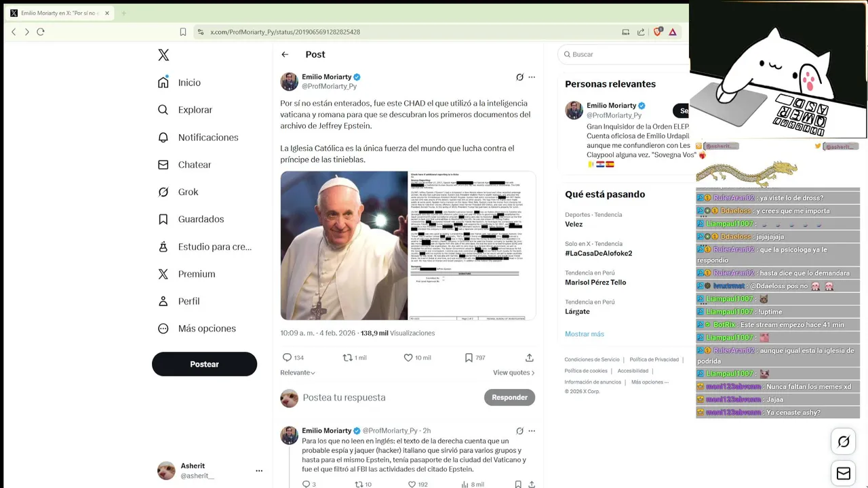Bookmark the post showing 797 saves
The width and height of the screenshot is (868, 488).
(469, 357)
